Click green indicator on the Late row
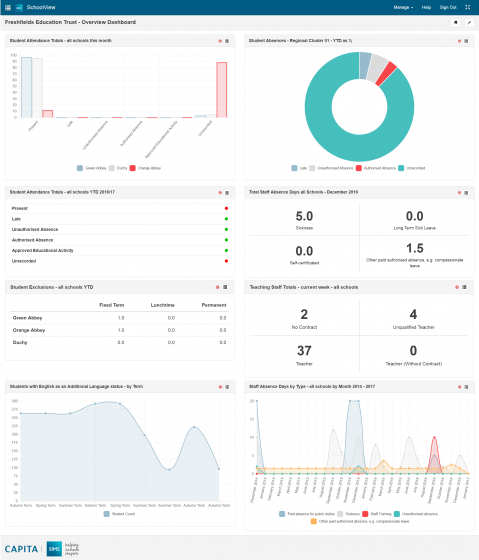Viewport: 479px width, 560px height. (x=226, y=219)
